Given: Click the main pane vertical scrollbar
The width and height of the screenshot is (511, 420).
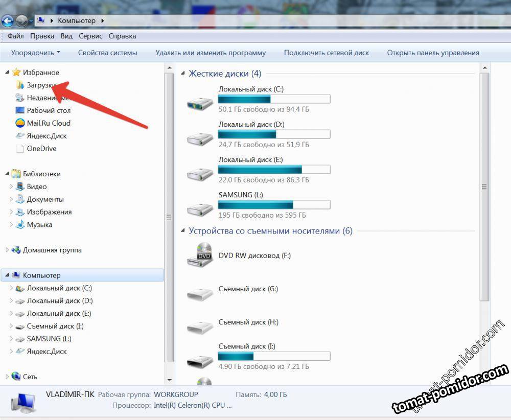Looking at the screenshot, I should coord(484,187).
